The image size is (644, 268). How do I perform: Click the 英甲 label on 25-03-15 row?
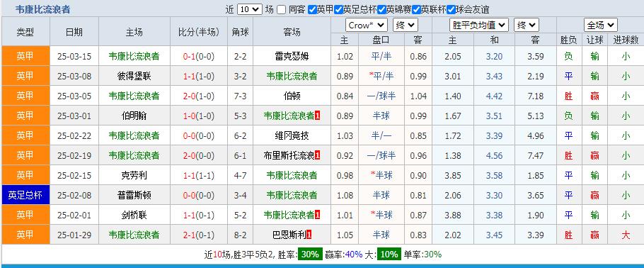tap(25, 57)
